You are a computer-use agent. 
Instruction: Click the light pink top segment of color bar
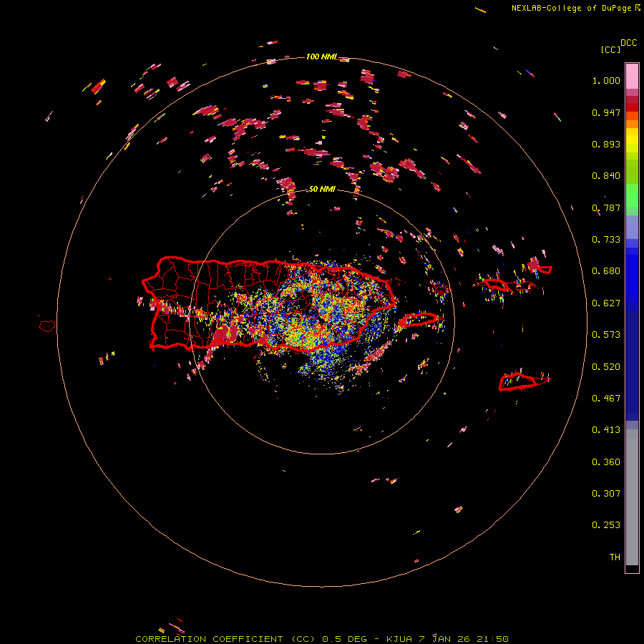(x=632, y=77)
